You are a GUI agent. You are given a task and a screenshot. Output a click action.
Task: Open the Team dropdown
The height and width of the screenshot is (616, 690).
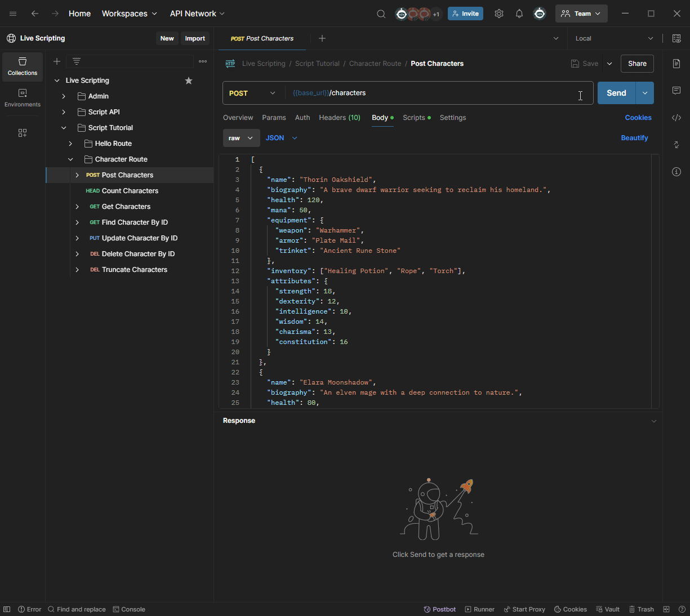(581, 14)
